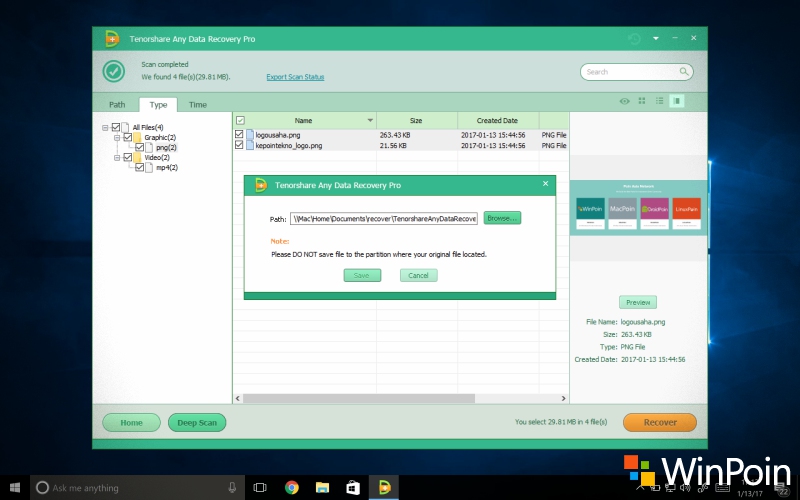
Task: Select the Type tab
Action: click(158, 105)
